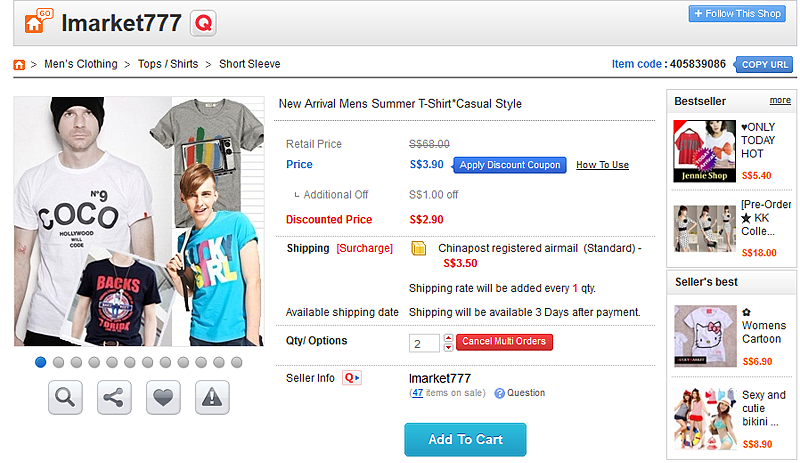Report the item with the warning icon
Viewport: 800px width, 463px height.
click(x=212, y=397)
